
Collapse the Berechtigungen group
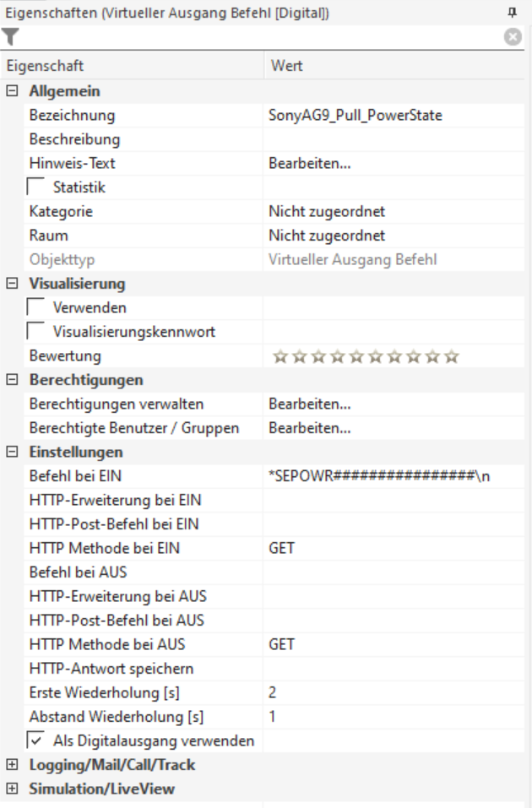[10, 381]
